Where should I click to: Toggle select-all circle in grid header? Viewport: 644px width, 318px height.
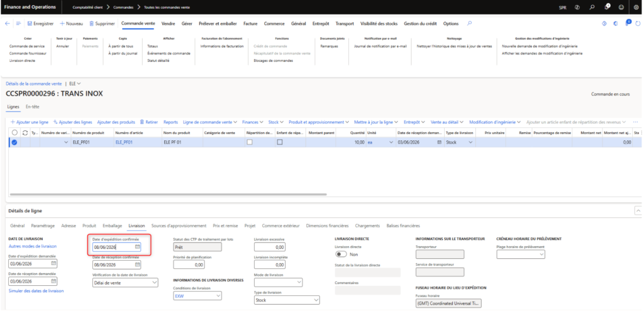tap(14, 132)
